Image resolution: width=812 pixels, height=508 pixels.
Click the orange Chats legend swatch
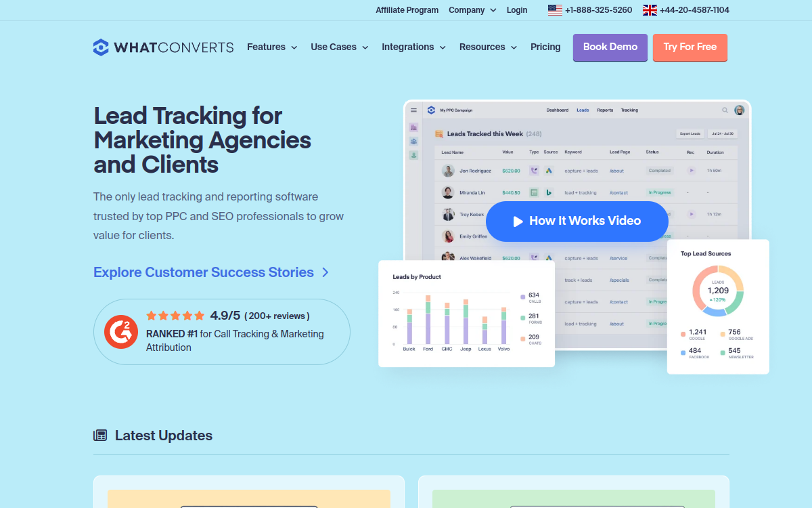point(523,339)
